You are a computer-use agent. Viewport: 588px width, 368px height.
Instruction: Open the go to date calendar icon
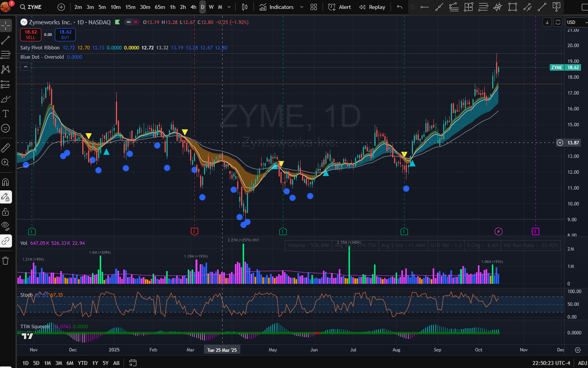pos(133,363)
